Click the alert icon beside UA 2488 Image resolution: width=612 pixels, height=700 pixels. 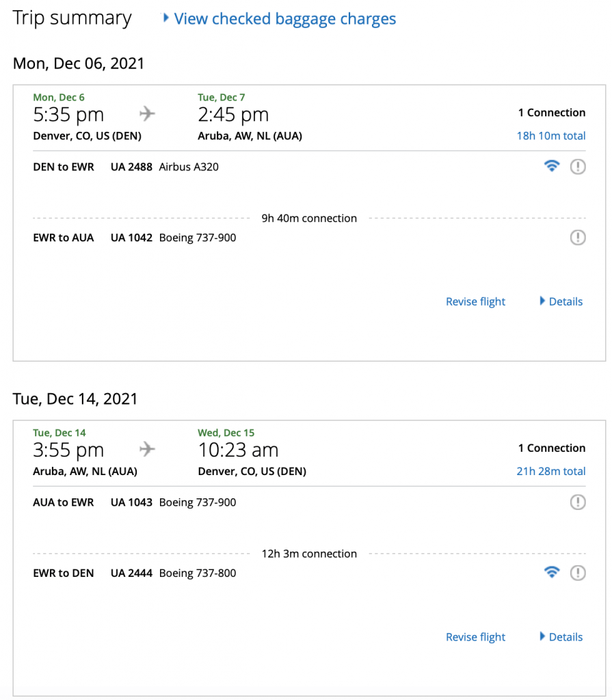(x=578, y=166)
